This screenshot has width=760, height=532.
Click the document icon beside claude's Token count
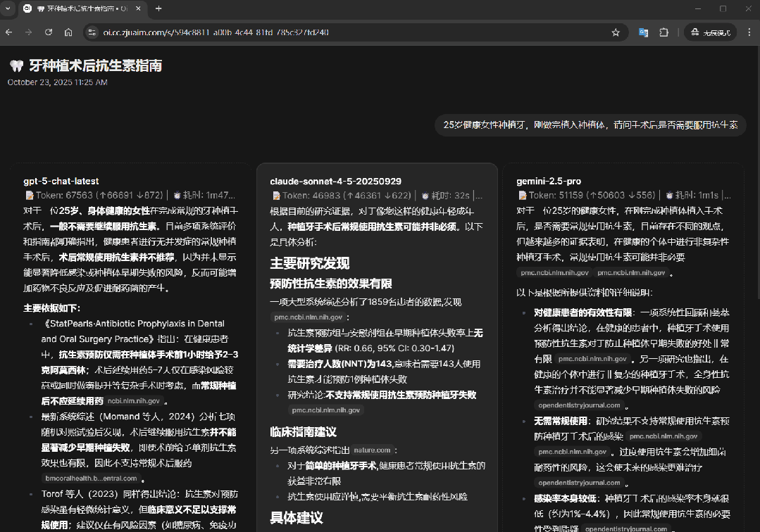coord(276,195)
